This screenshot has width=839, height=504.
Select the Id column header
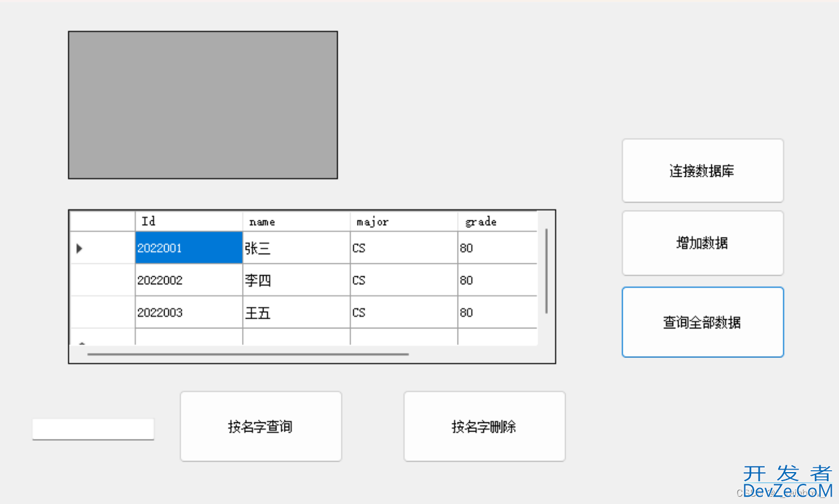[189, 222]
